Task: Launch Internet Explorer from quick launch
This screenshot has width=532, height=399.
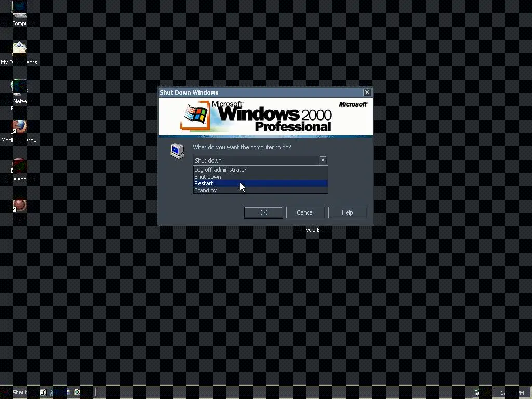Action: pyautogui.click(x=54, y=392)
